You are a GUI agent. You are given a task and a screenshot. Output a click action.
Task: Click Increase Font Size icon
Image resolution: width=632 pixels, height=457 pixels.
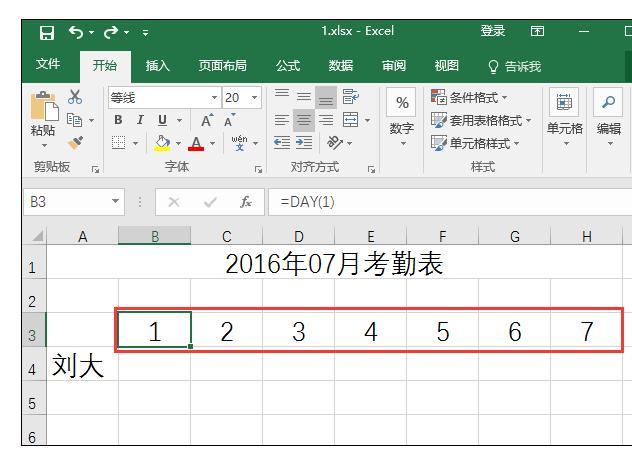pyautogui.click(x=207, y=120)
